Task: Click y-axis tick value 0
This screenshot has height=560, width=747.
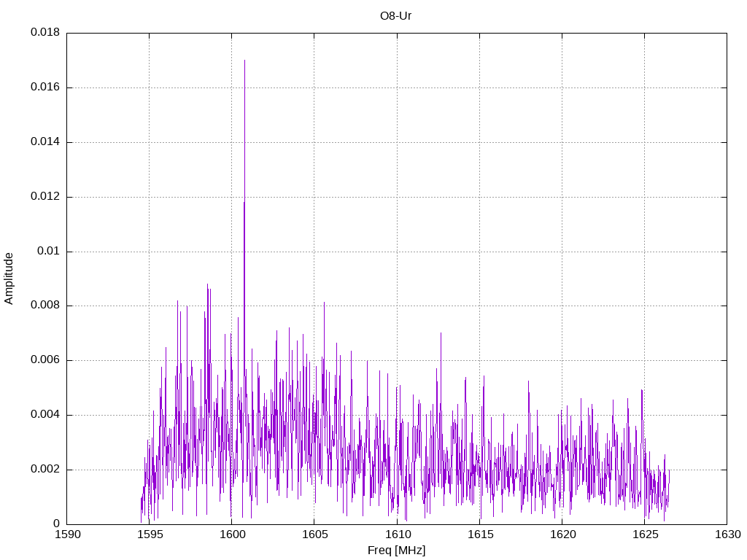Action: click(x=57, y=524)
